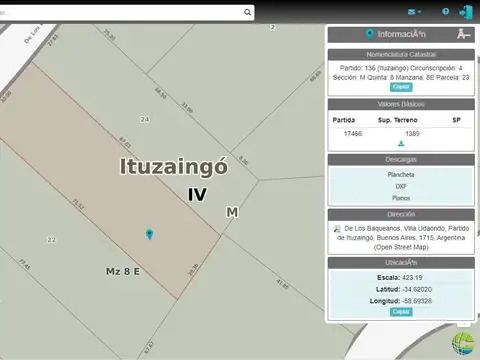Click the small image icon beside the address
480x360 pixels.
pos(337,229)
